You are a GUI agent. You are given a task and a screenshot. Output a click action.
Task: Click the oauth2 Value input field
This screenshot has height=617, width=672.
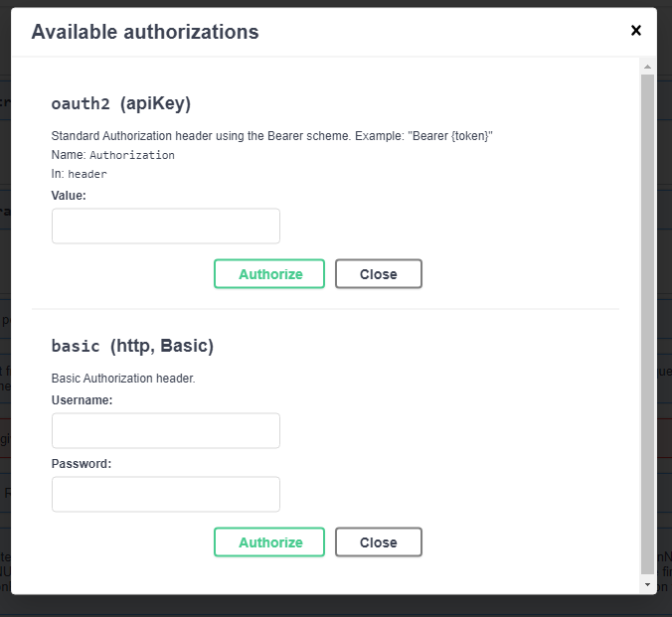166,227
